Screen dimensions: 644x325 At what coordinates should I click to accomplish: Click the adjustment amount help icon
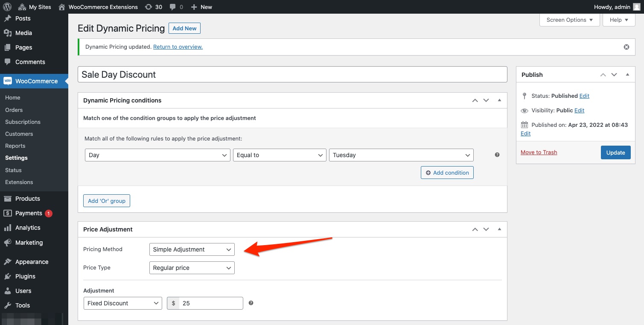[251, 303]
